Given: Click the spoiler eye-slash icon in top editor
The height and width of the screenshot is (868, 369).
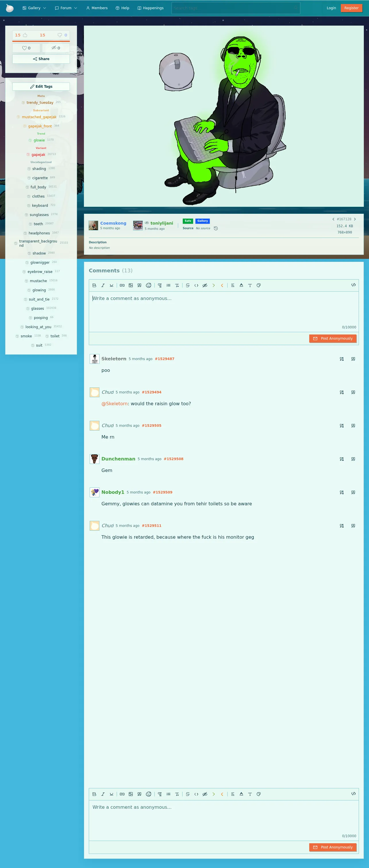Looking at the screenshot, I should [x=205, y=285].
